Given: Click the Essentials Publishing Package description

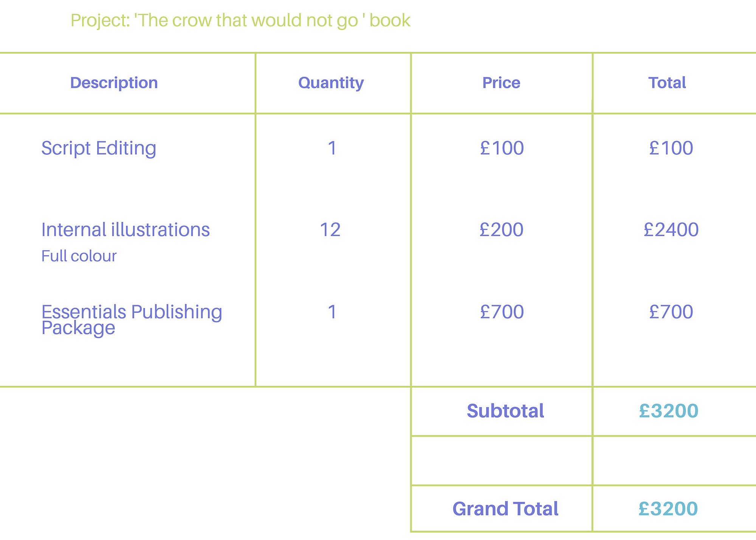Looking at the screenshot, I should [x=132, y=320].
